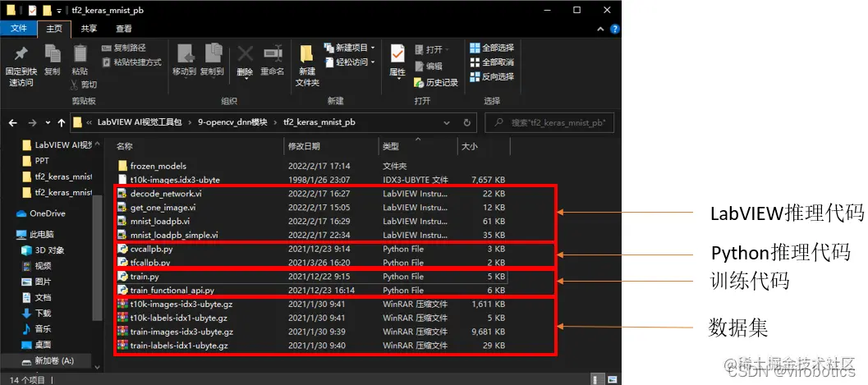Open Customize Quick Access Toolbar dropdown
Viewport: 868px width, 385px height.
59,11
